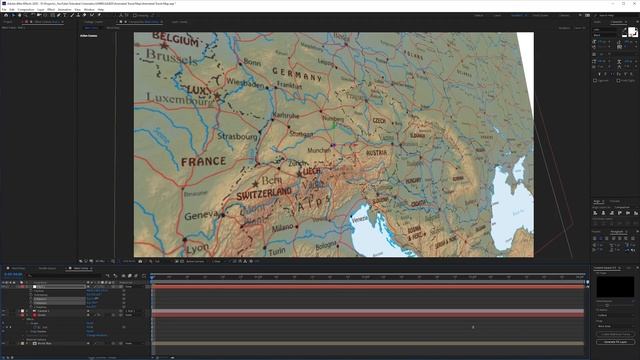This screenshot has width=640, height=360.
Task: Select the Horizontal Type tool
Action: (x=64, y=15)
